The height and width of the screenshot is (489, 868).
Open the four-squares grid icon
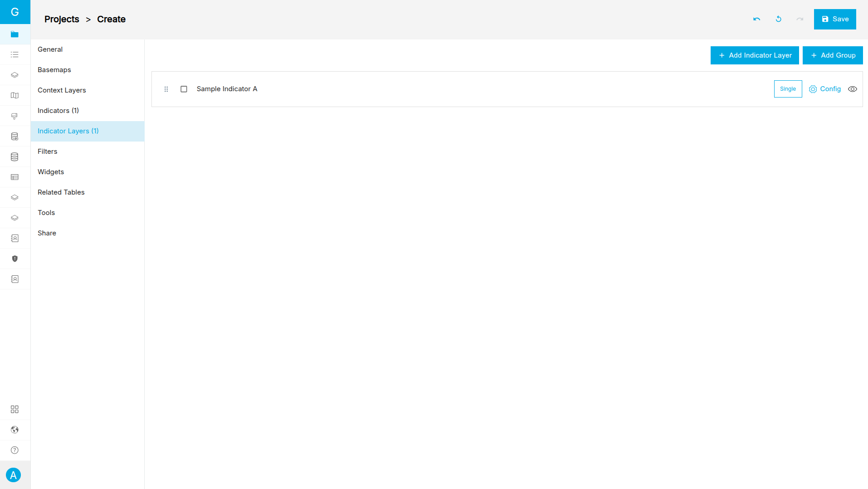[x=15, y=409]
